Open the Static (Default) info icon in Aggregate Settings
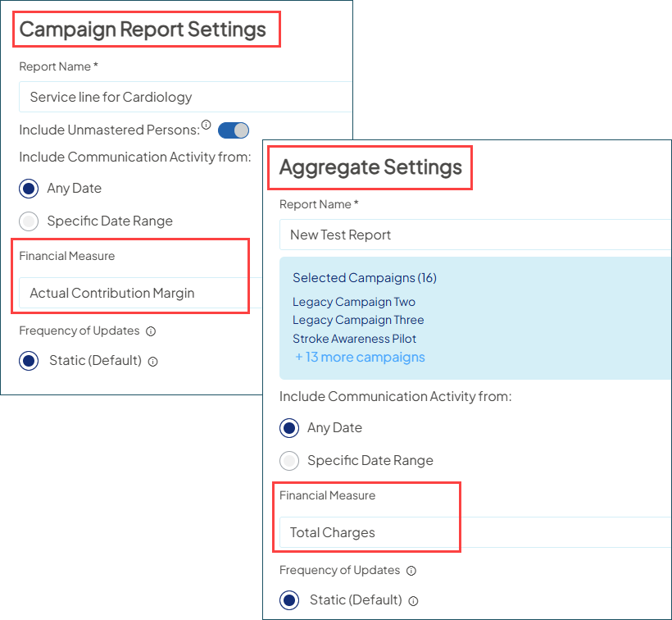 tap(415, 601)
